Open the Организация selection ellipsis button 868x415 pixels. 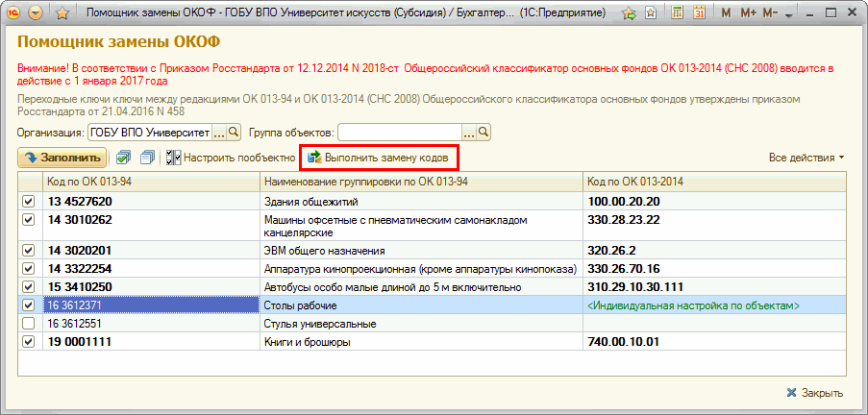click(x=218, y=132)
